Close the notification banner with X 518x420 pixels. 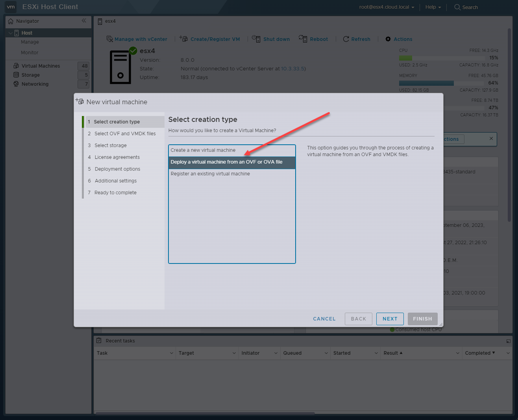491,138
